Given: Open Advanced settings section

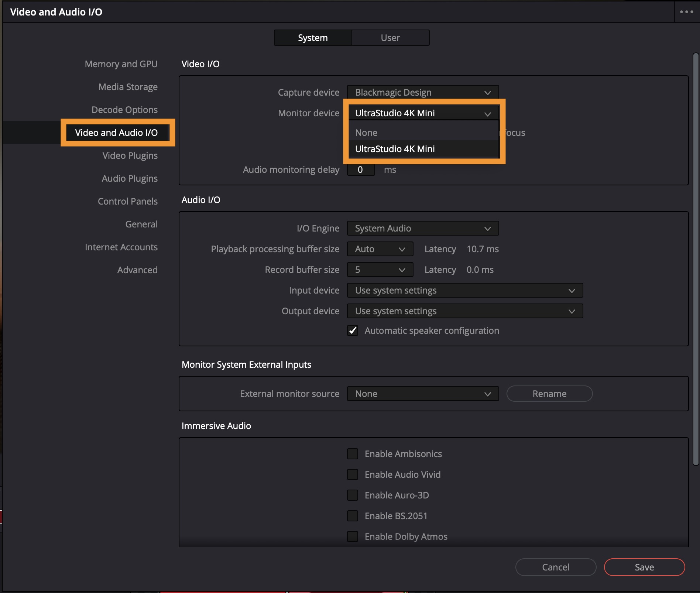Looking at the screenshot, I should click(137, 270).
